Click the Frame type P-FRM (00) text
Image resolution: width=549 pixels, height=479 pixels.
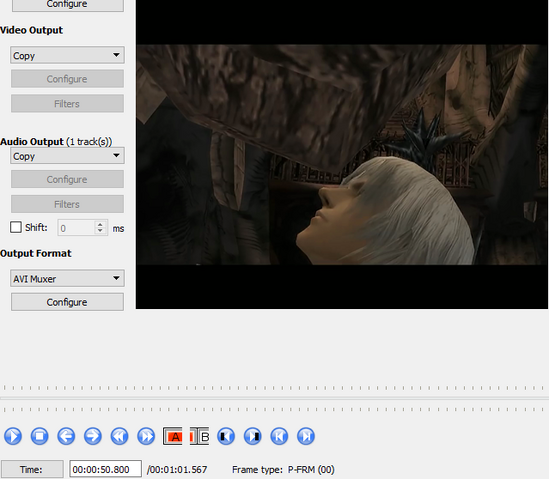click(283, 470)
